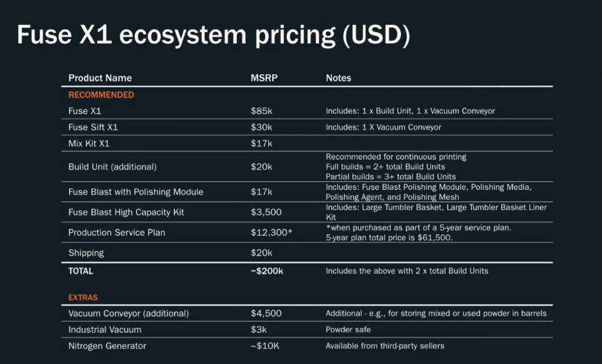This screenshot has width=602, height=364.
Task: Click the Shipping row label
Action: [86, 253]
